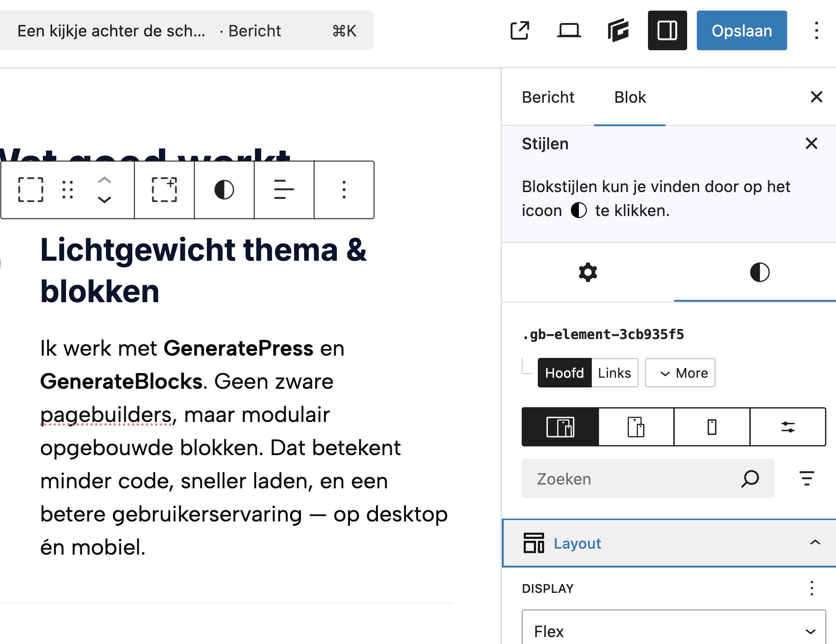Screen dimensions: 836x644
Task: Select the block styles contrast icon in block toolbar
Action: (x=224, y=189)
